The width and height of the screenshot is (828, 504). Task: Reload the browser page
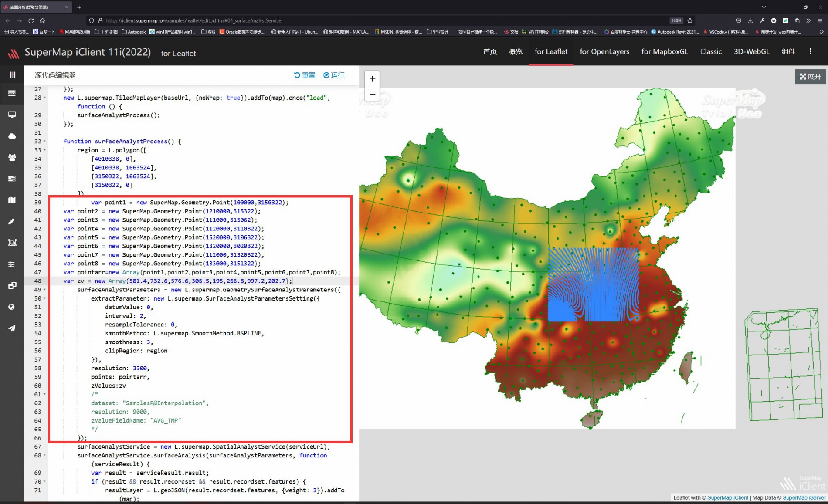31,20
